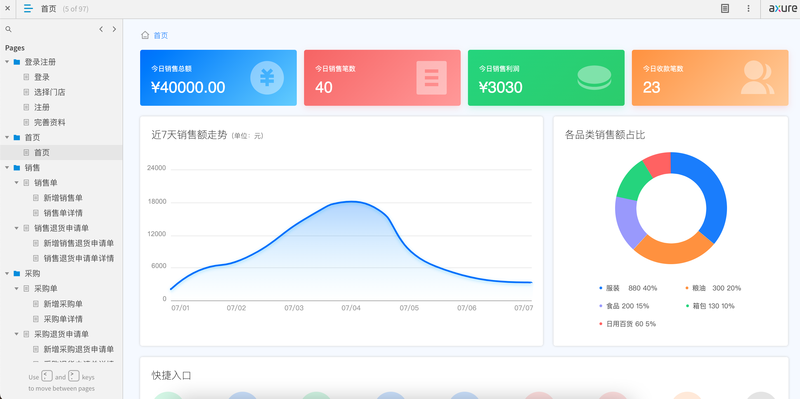Click the coins icon on profit card

click(594, 78)
